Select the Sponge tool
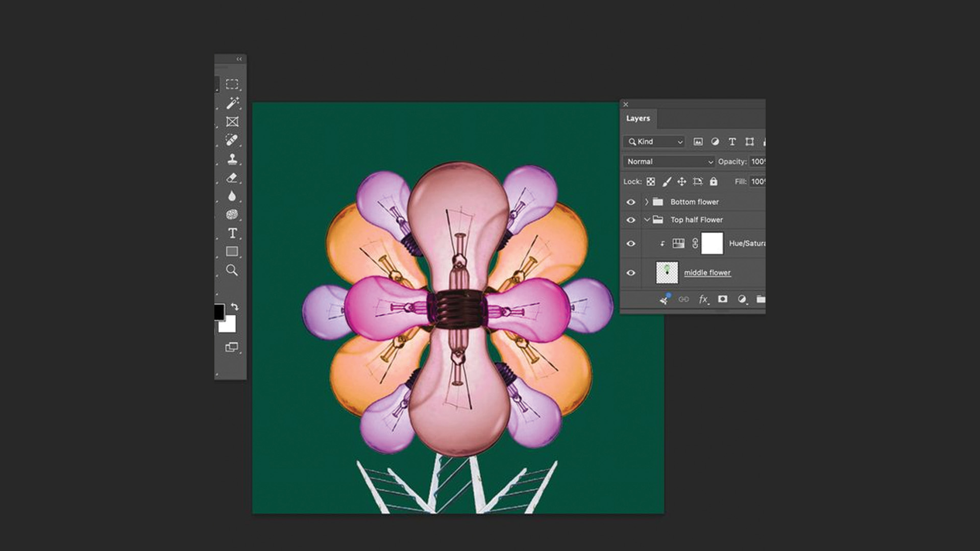 (232, 214)
